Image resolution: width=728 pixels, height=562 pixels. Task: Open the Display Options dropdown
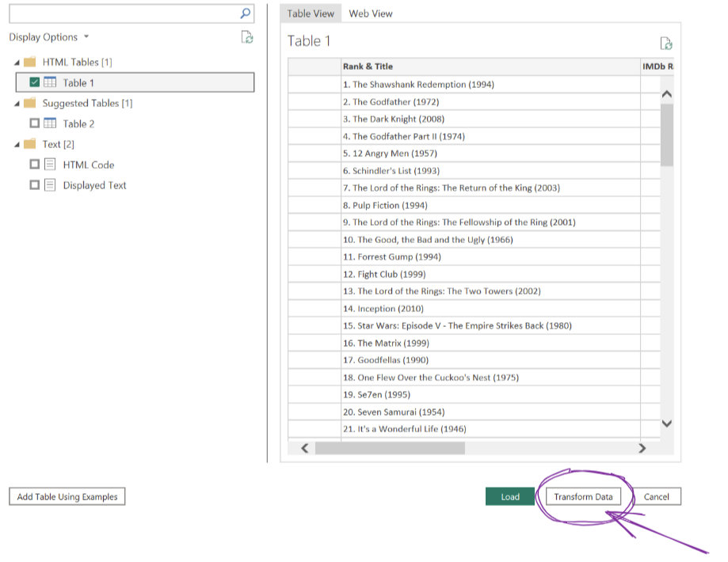(49, 37)
